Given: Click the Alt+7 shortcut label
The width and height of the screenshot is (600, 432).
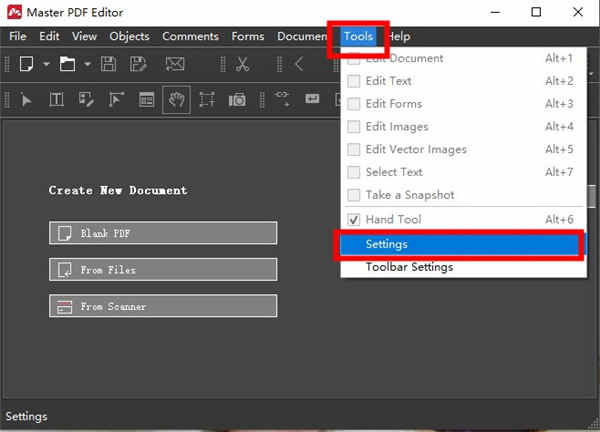Looking at the screenshot, I should pos(559,172).
